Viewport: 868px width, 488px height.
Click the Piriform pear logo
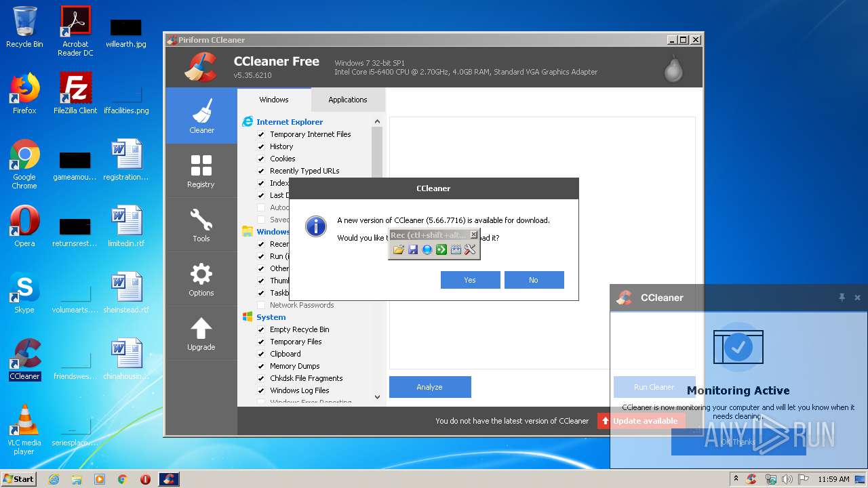click(673, 68)
